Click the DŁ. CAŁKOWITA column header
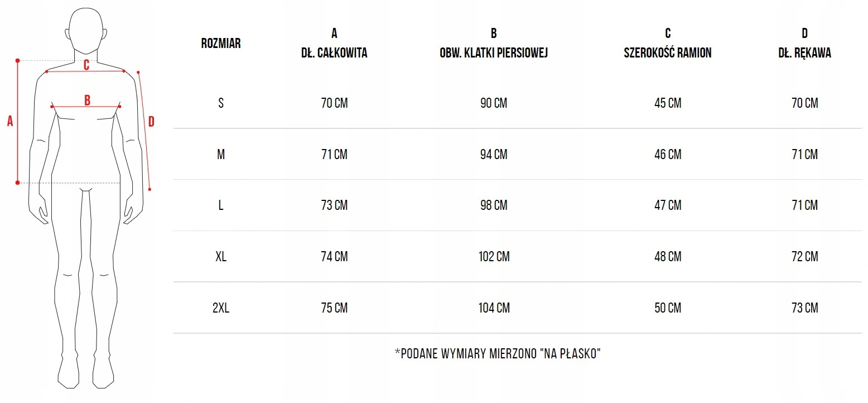This screenshot has width=868, height=403. coord(334,53)
